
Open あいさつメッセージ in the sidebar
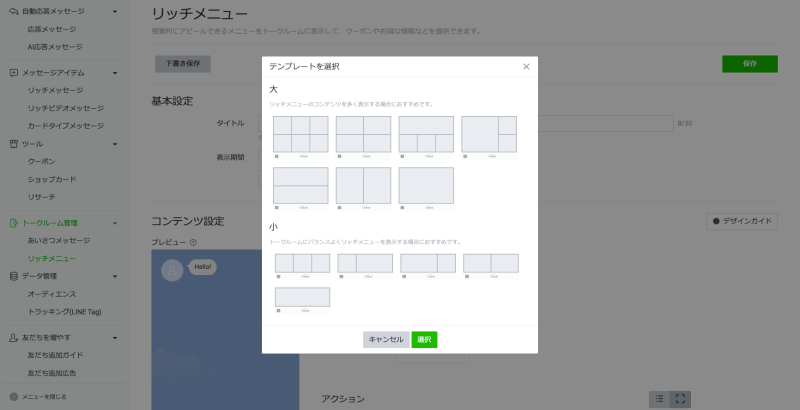58,241
